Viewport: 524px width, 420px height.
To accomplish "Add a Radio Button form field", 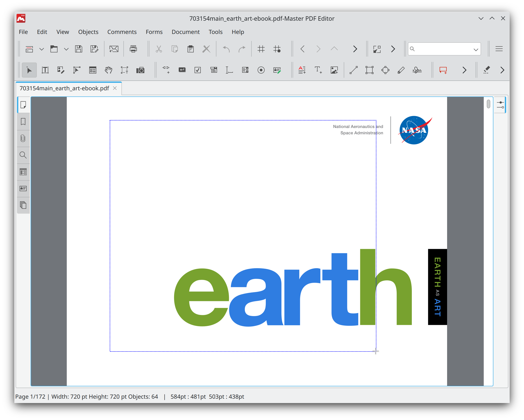I will pos(261,70).
